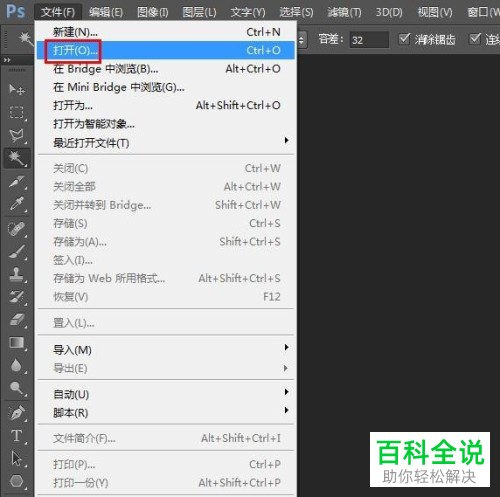Select the Healing Brush tool
Image resolution: width=500 pixels, height=497 pixels.
tap(16, 229)
